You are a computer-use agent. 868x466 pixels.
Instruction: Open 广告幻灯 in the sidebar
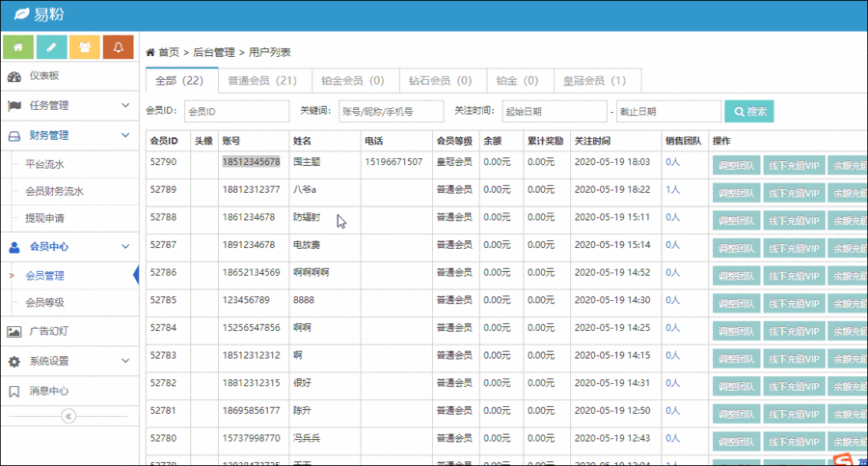[x=48, y=331]
